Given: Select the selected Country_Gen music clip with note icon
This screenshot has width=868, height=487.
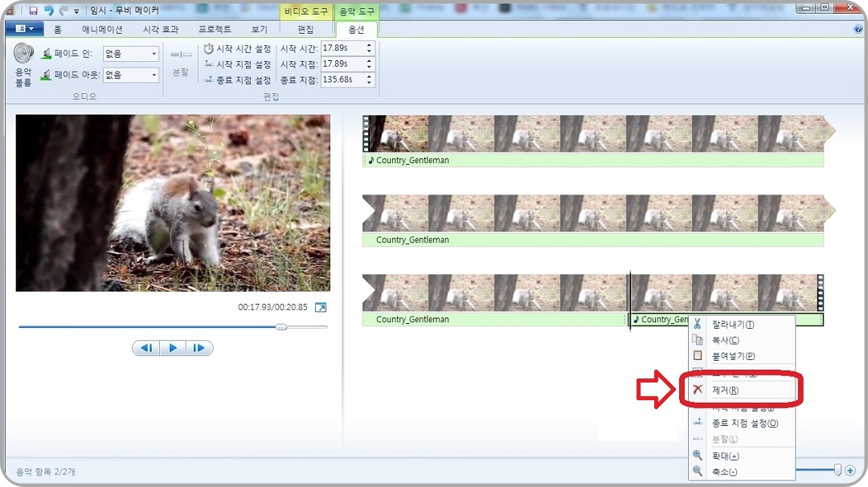Looking at the screenshot, I should (660, 319).
